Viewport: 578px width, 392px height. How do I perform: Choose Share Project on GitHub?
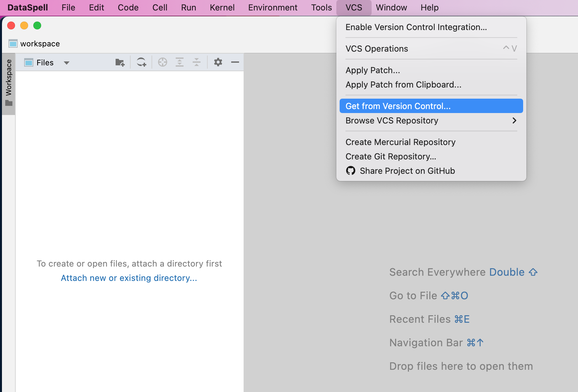(x=431, y=171)
